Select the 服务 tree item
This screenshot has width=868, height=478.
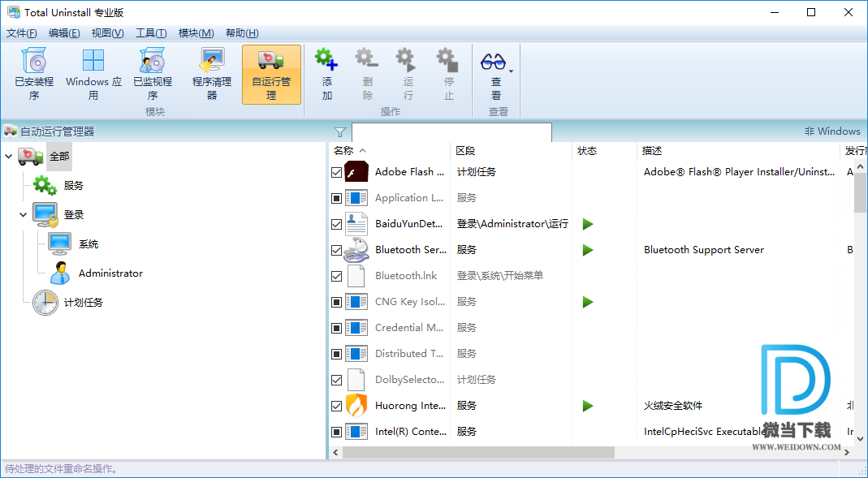click(x=74, y=186)
